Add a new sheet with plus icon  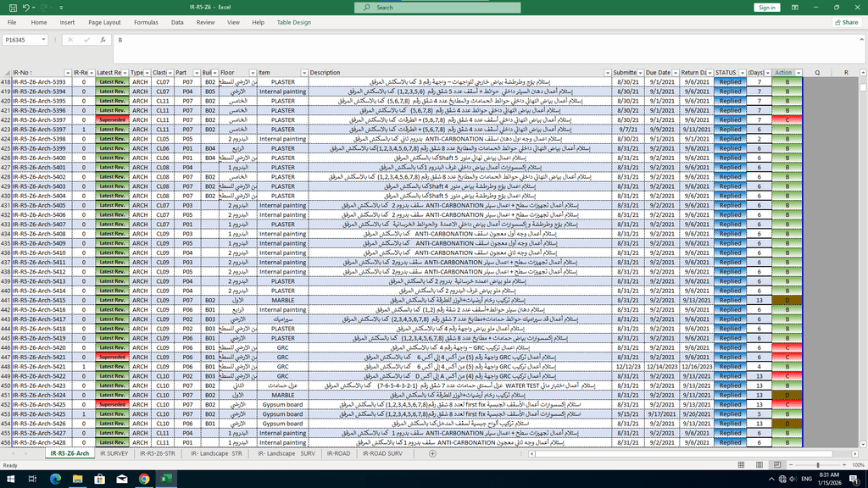432,453
